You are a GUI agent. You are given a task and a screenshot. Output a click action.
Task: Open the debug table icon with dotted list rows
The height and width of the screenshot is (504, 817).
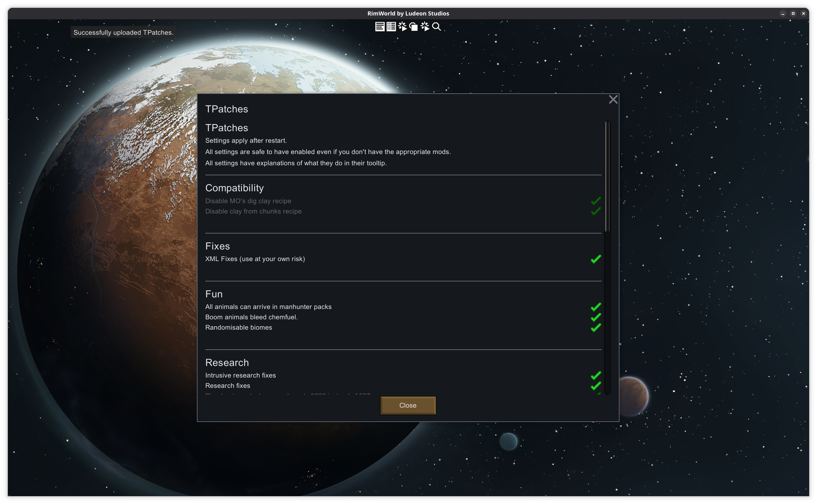click(x=391, y=26)
